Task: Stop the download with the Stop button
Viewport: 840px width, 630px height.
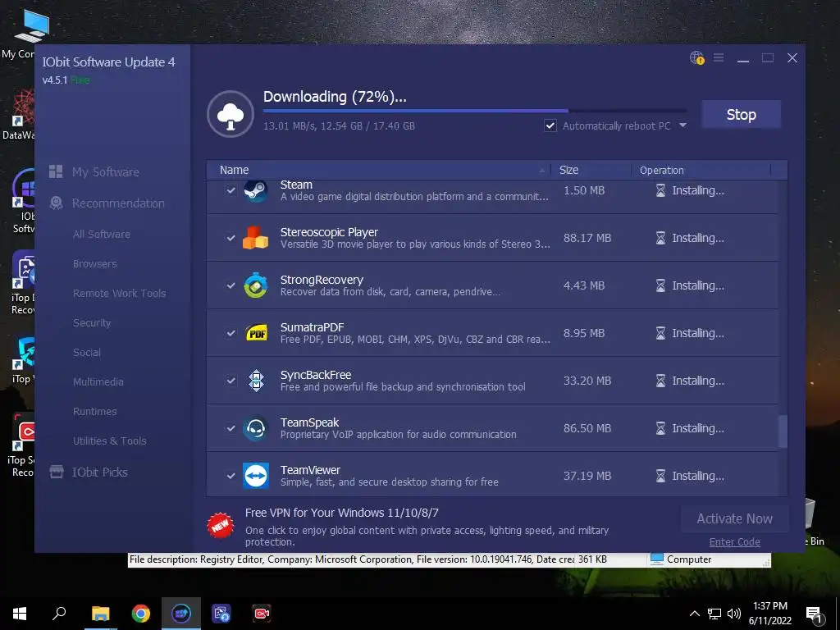Action: tap(741, 114)
